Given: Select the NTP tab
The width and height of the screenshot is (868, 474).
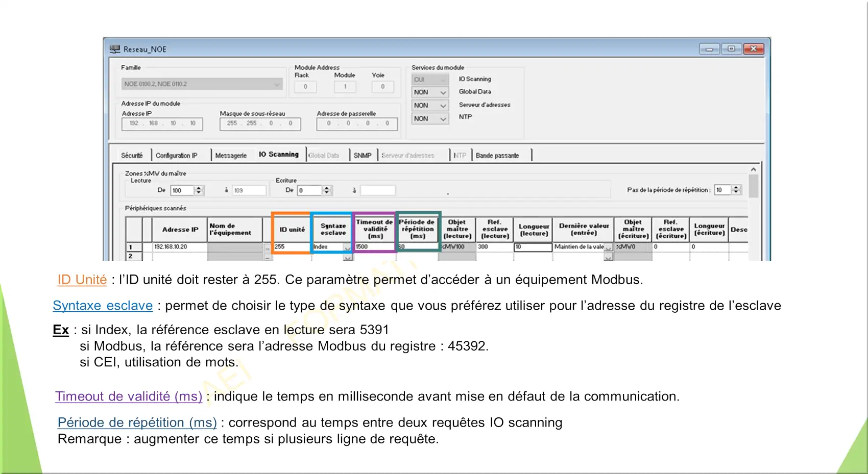Looking at the screenshot, I should click(460, 155).
